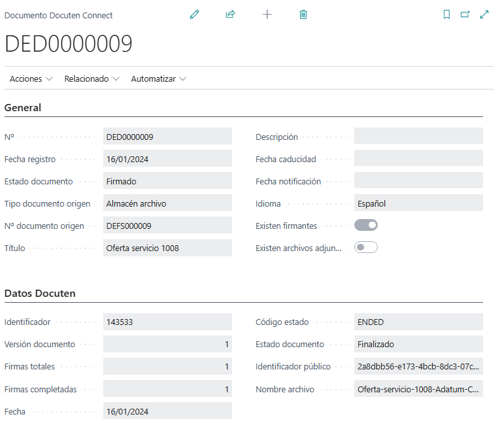Click the Idioma field showing Español
Image resolution: width=504 pixels, height=425 pixels.
[x=418, y=203]
